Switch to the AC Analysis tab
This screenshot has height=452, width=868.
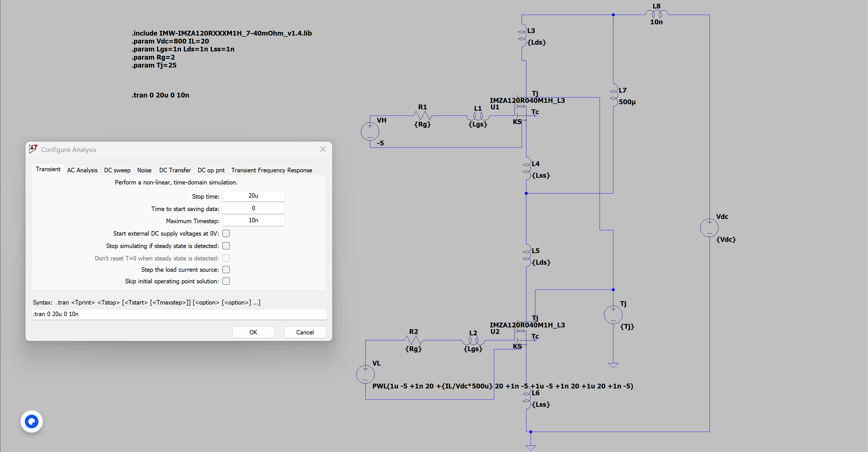pos(82,170)
